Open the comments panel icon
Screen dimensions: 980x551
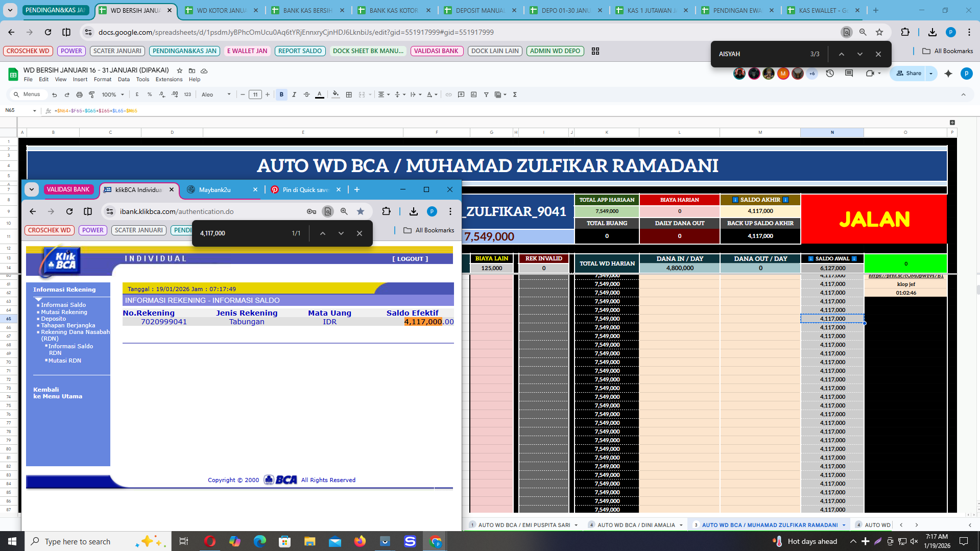pos(849,74)
